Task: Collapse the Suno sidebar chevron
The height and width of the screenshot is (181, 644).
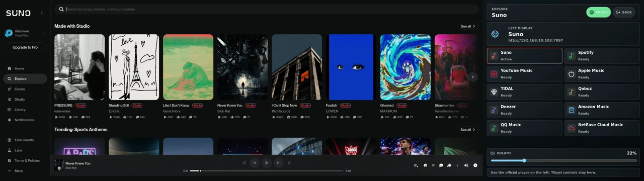Action: click(x=42, y=13)
